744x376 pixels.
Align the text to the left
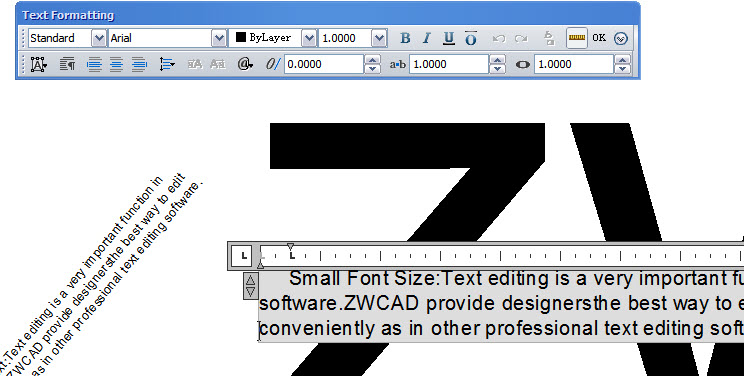(94, 64)
